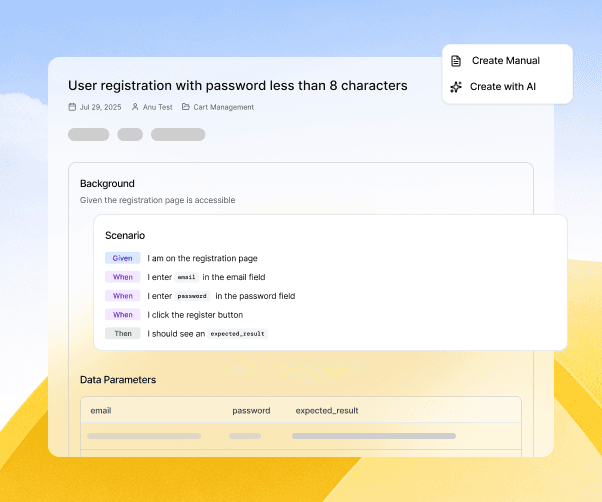Click the document icon beside Create Manual
The image size is (602, 502).
click(x=456, y=61)
